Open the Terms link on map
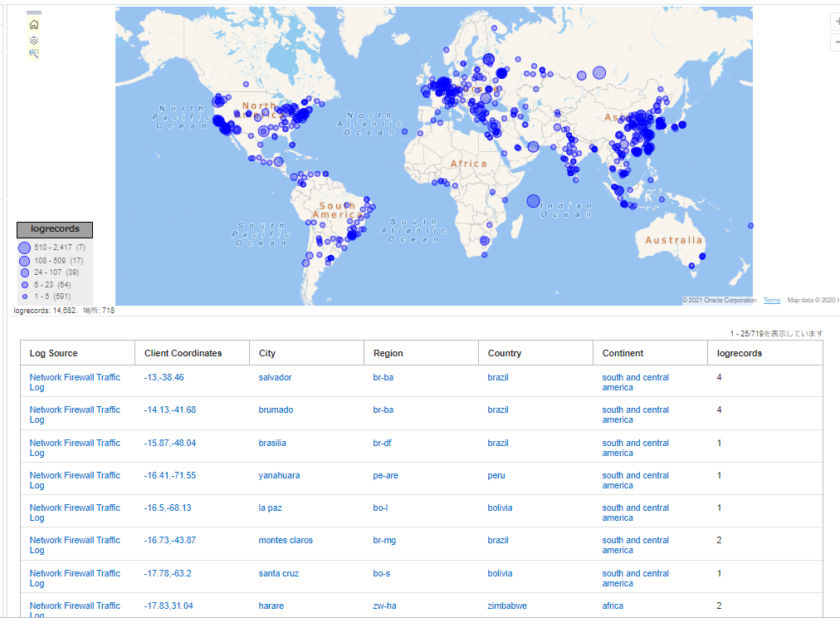The image size is (840, 618). 772,301
